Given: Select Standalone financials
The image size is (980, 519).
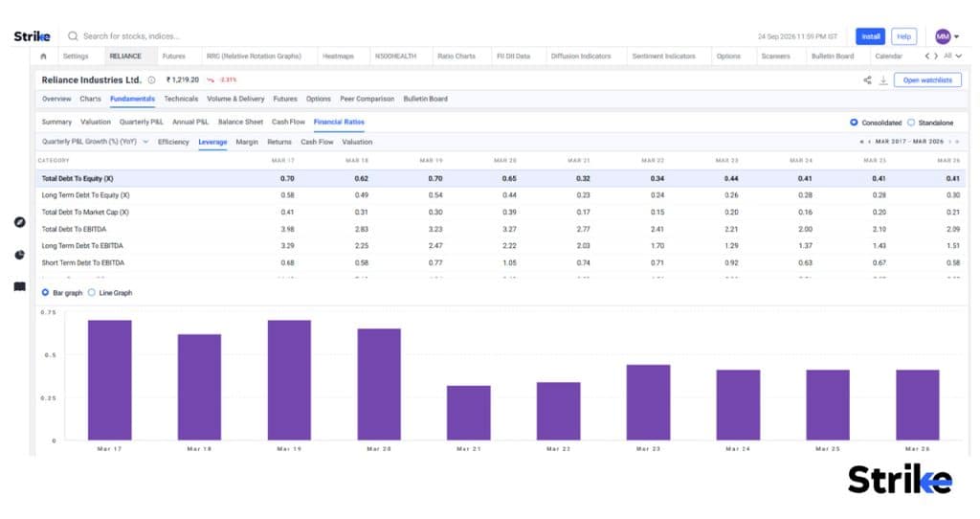Looking at the screenshot, I should tap(930, 123).
